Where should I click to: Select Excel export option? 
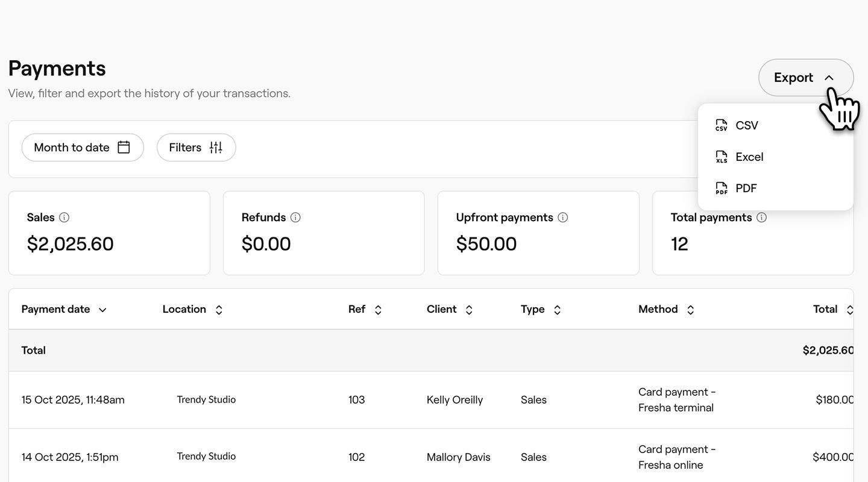749,157
